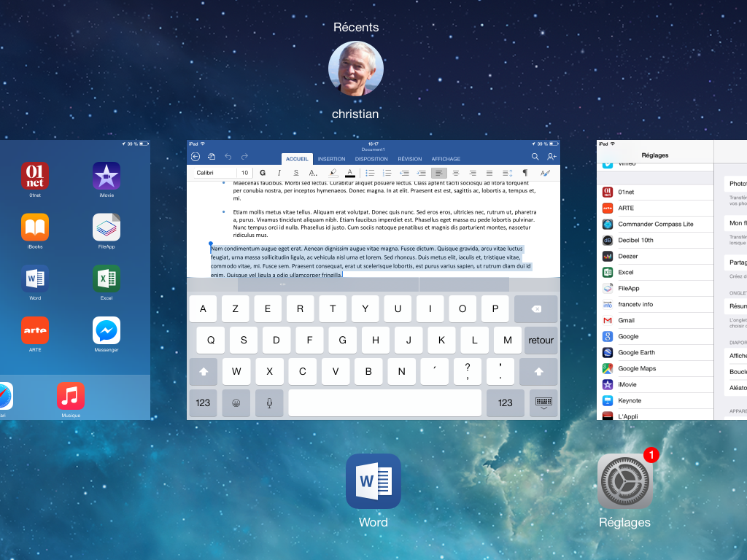Screen dimensions: 747x560
Task: Select Keynote in Réglages list
Action: [655, 400]
